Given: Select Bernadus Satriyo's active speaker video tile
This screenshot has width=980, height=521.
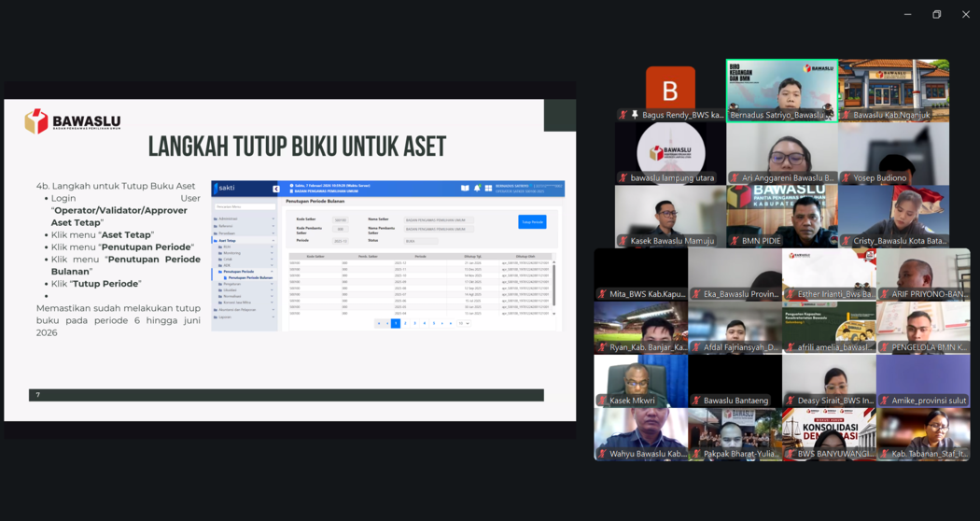Looking at the screenshot, I should pos(782,91).
